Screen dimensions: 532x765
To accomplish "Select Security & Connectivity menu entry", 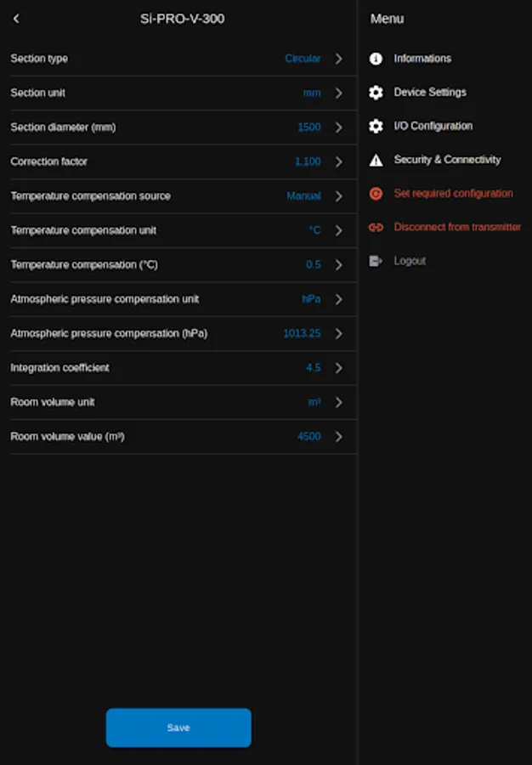I will click(447, 160).
